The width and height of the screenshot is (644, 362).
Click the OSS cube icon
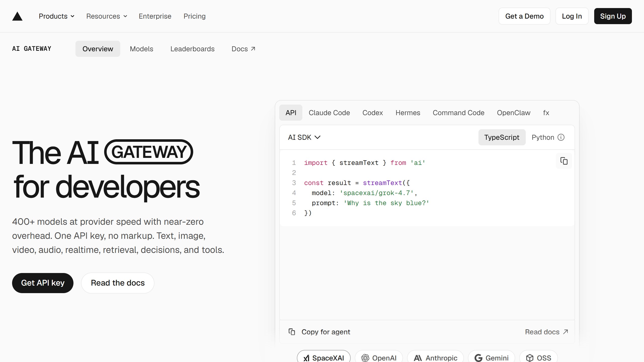pos(530,358)
